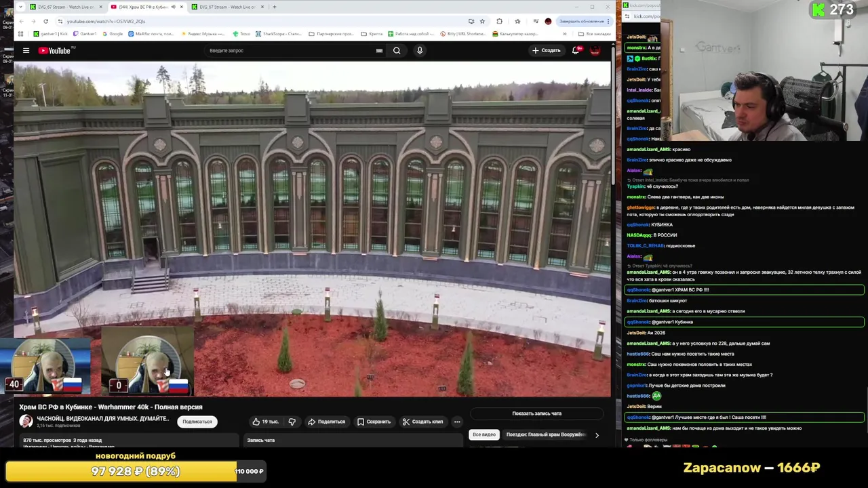
Task: Share the video via Поделиться
Action: pos(327,422)
